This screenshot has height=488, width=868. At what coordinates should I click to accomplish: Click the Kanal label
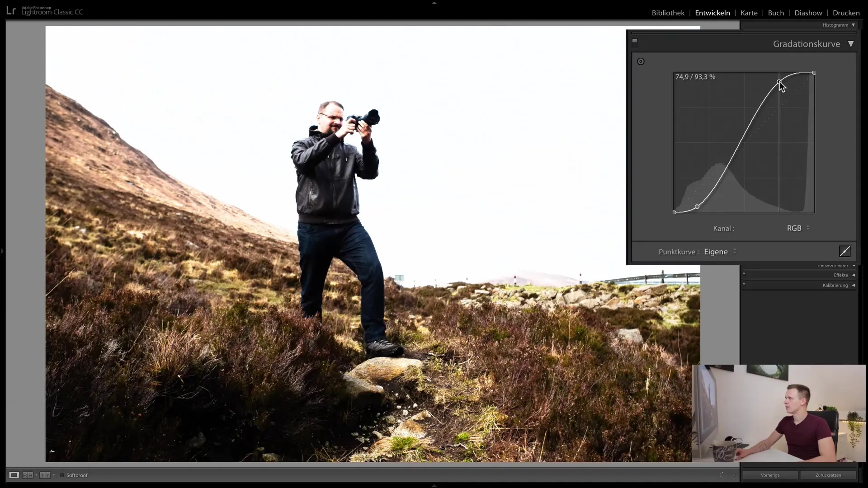(x=723, y=229)
